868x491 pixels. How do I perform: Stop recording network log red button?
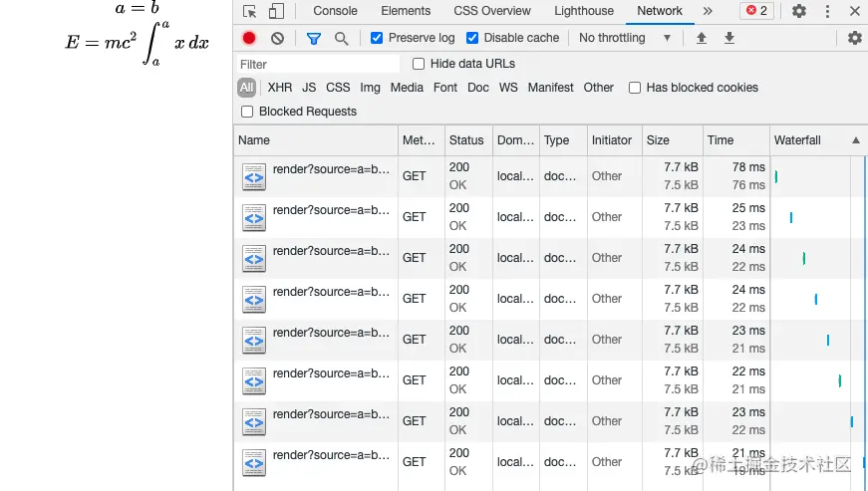249,38
